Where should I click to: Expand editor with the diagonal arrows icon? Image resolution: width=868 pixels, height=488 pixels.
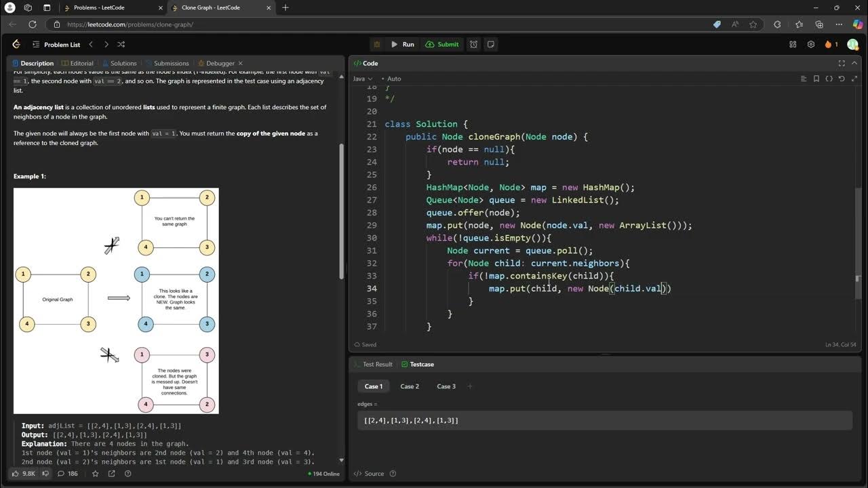(x=854, y=79)
